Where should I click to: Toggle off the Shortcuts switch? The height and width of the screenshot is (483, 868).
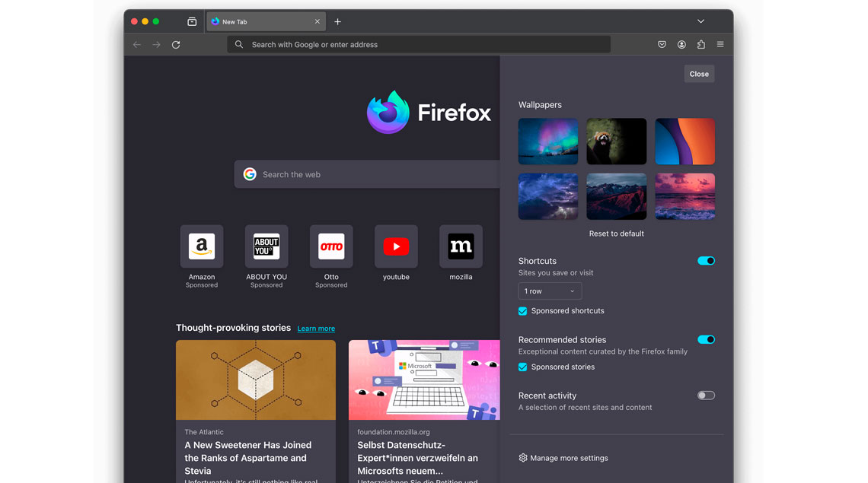click(x=706, y=261)
